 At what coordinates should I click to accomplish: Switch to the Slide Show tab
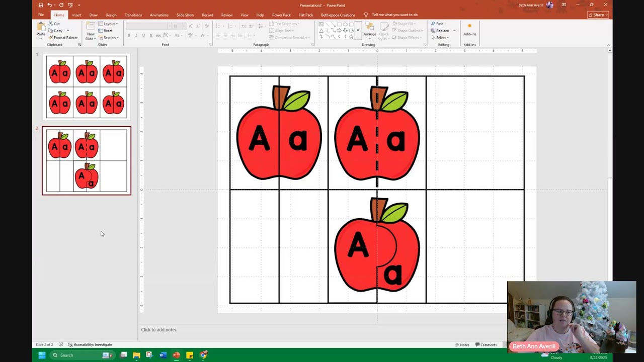pos(185,15)
